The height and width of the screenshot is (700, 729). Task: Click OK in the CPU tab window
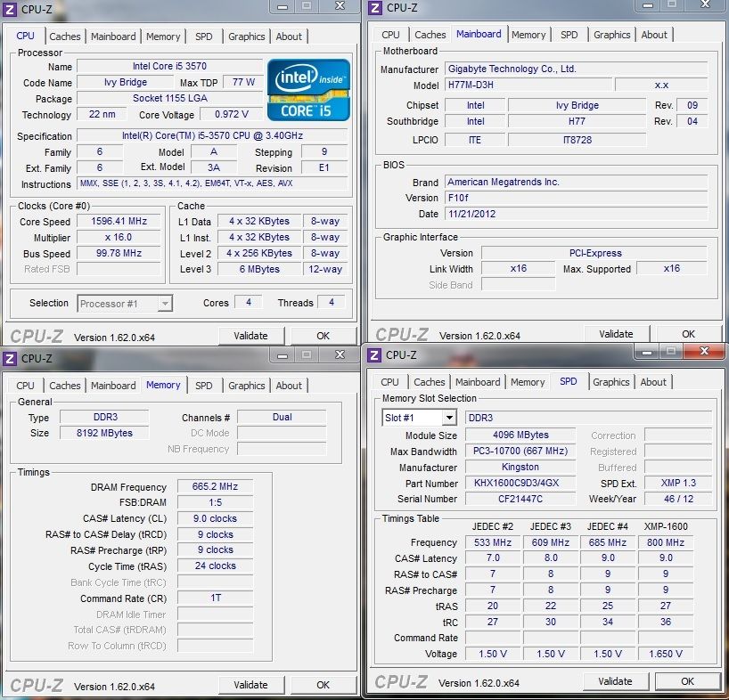point(324,336)
